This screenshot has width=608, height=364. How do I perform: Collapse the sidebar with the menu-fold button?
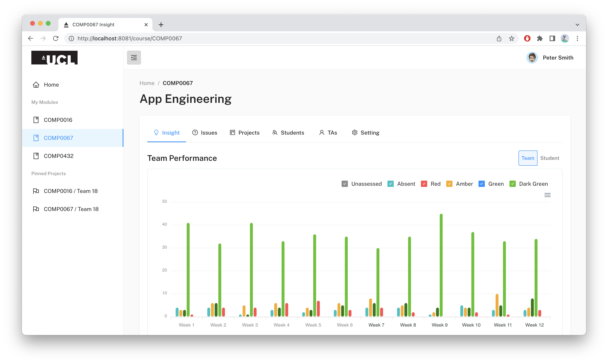tap(134, 58)
